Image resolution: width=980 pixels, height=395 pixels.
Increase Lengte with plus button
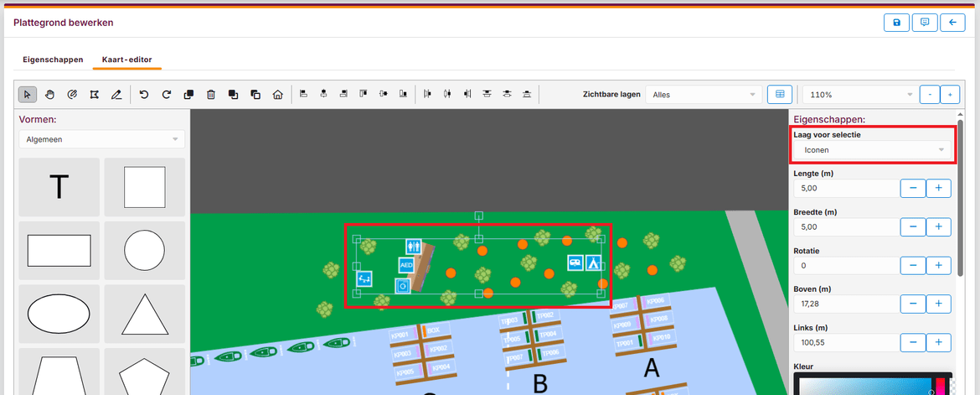(x=939, y=188)
